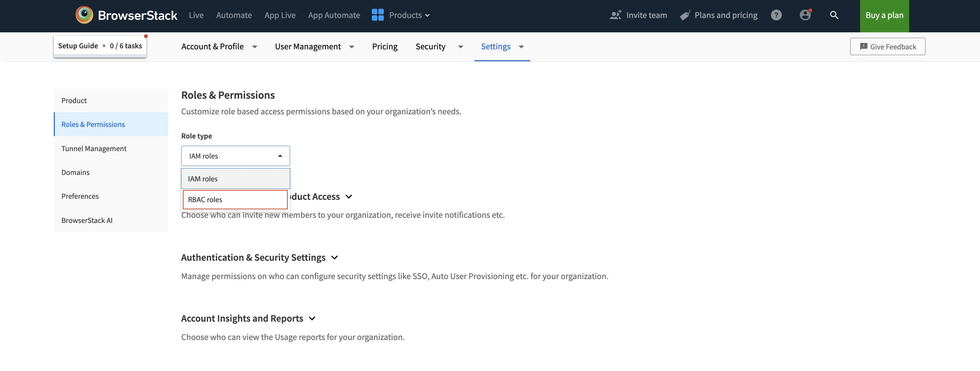Collapse the Role type dropdown
Image resolution: width=980 pixels, height=371 pixels.
coord(280,156)
